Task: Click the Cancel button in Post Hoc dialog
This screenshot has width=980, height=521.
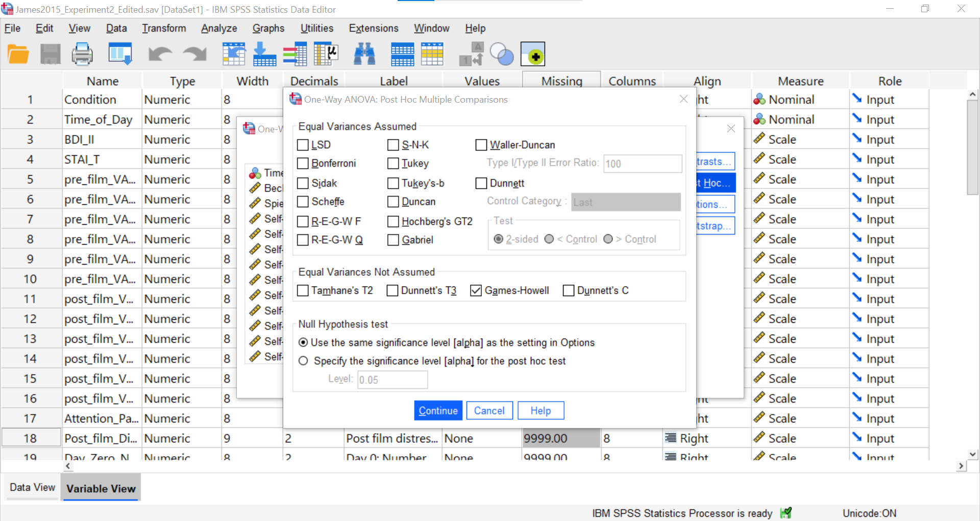Action: coord(489,411)
